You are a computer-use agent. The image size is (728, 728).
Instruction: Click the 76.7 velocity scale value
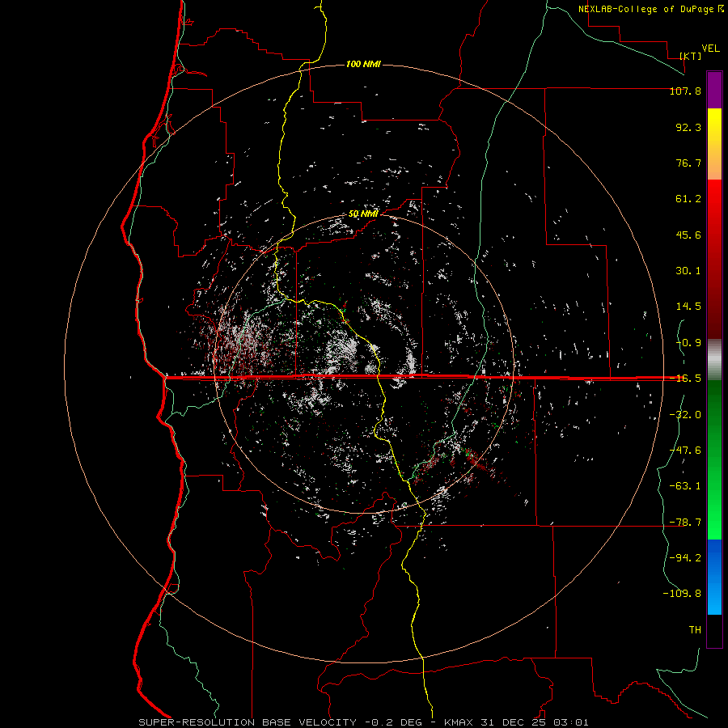pyautogui.click(x=688, y=163)
